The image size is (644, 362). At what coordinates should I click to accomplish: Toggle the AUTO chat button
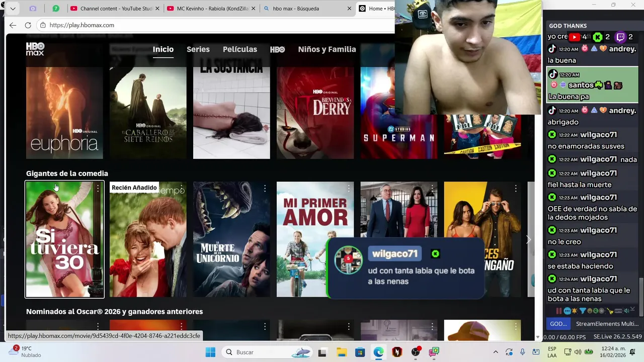pos(618,311)
